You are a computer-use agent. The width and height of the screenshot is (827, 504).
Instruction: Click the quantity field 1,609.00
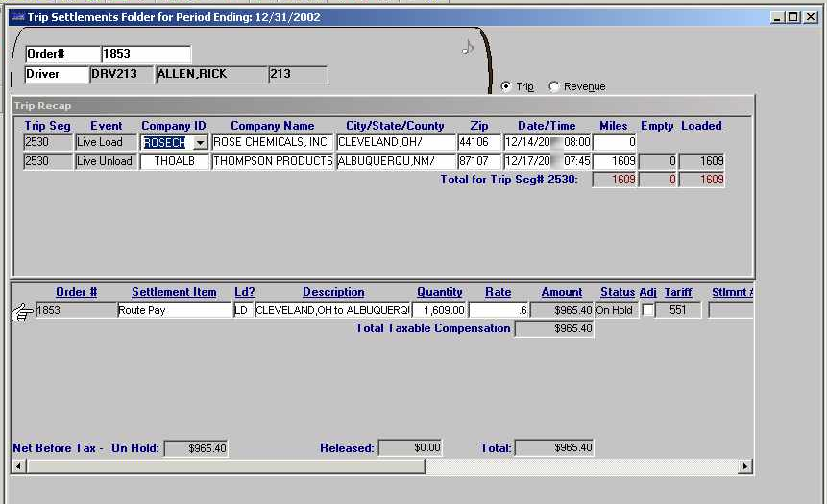tap(439, 310)
